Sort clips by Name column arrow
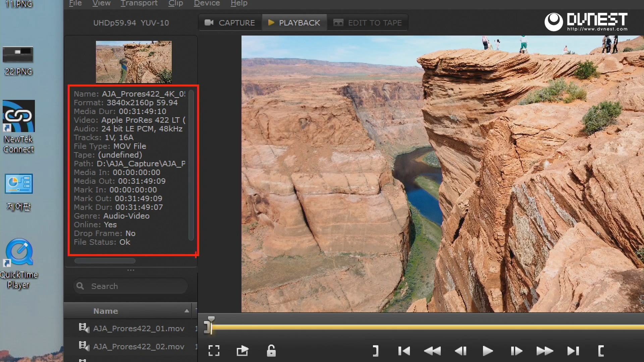 [x=186, y=311]
